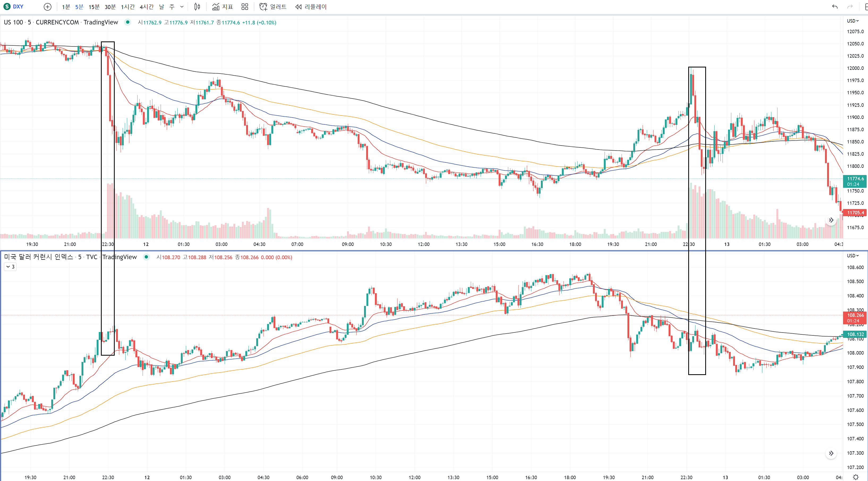Switch to the 4시간 timeframe
The image size is (868, 481).
[x=147, y=7]
